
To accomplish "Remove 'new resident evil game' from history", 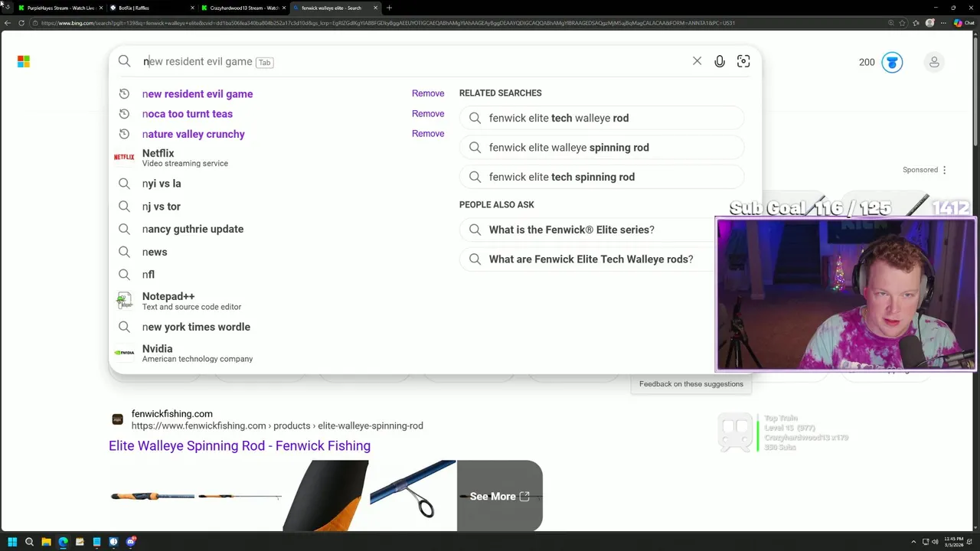I will click(428, 93).
